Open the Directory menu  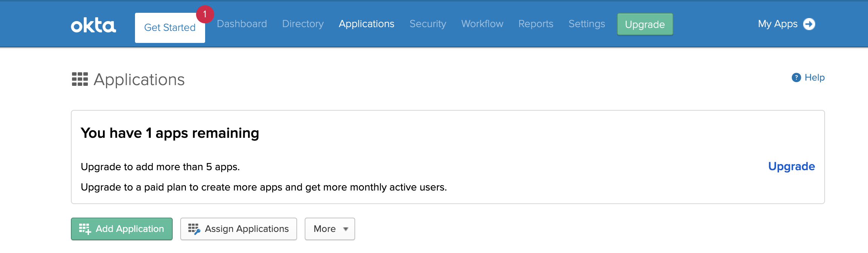[303, 24]
